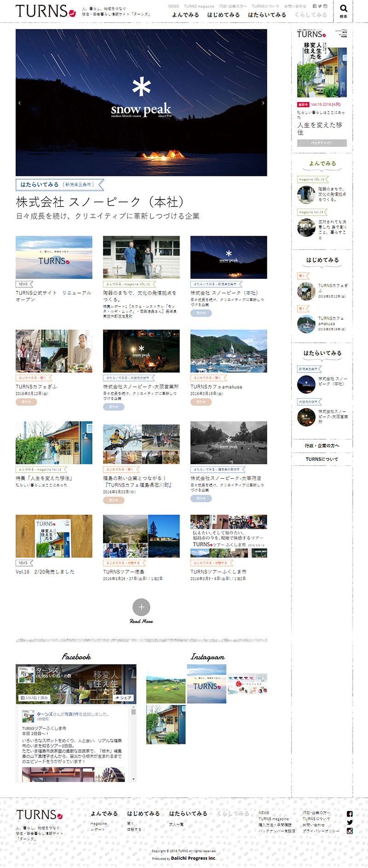Open the sidebar 行政・企業の方へ link
The height and width of the screenshot is (868, 368).
point(322,446)
